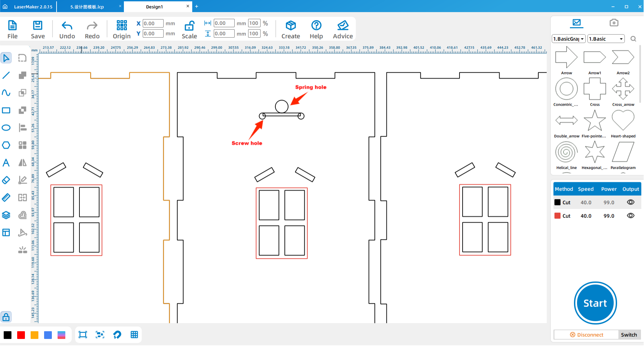Select the polygon tool
This screenshot has height=346, width=644.
(6, 145)
